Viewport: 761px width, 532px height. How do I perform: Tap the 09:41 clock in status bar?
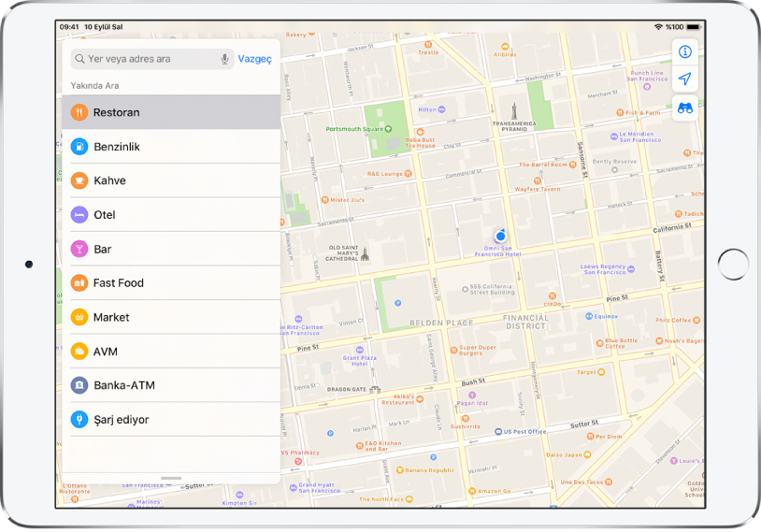point(69,27)
